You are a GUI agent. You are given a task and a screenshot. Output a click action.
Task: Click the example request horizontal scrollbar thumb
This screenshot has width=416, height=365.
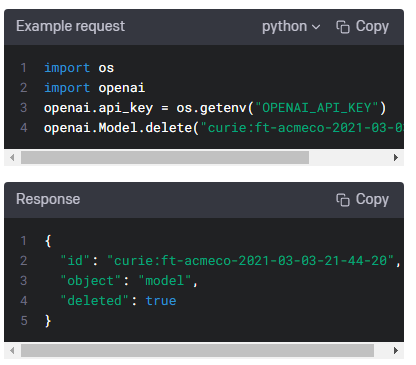165,157
